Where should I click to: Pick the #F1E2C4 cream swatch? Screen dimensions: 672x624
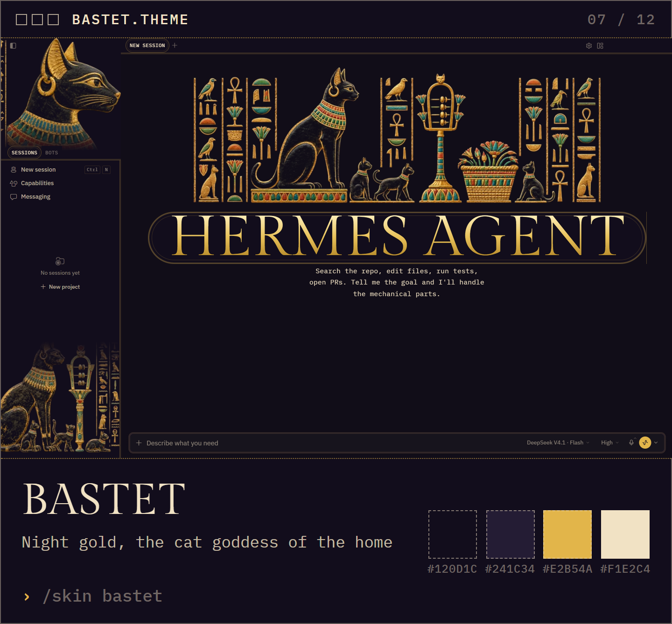(x=625, y=534)
